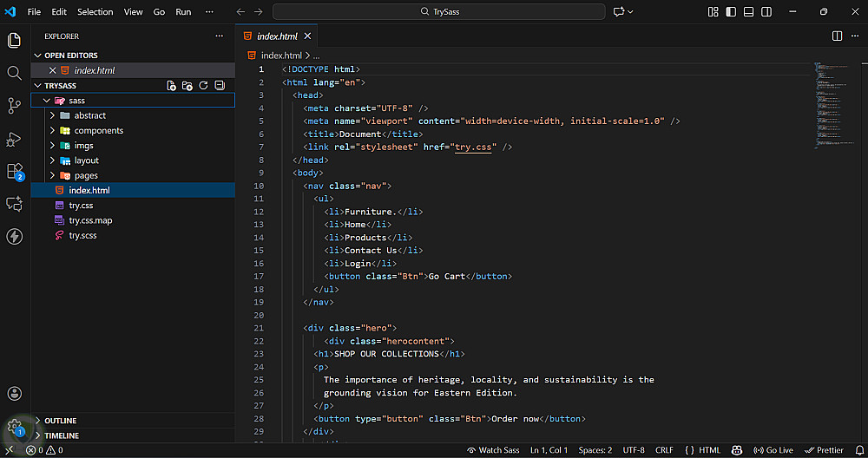868x458 pixels.
Task: Open the Search view in activity bar
Action: coord(14,73)
